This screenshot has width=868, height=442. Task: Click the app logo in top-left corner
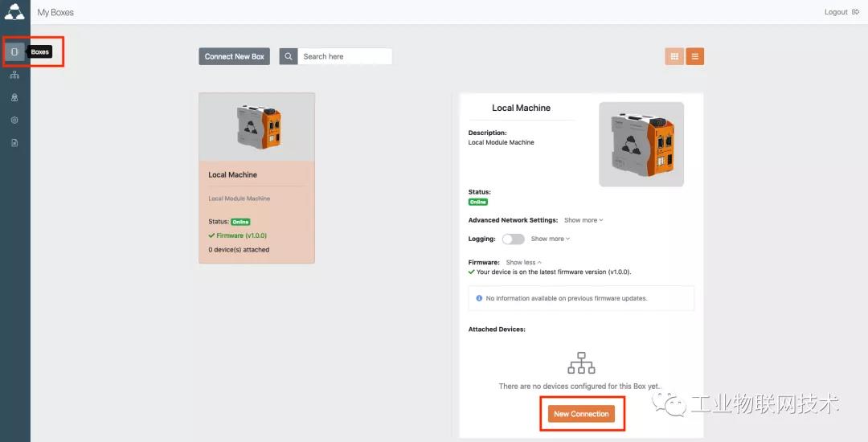point(14,11)
